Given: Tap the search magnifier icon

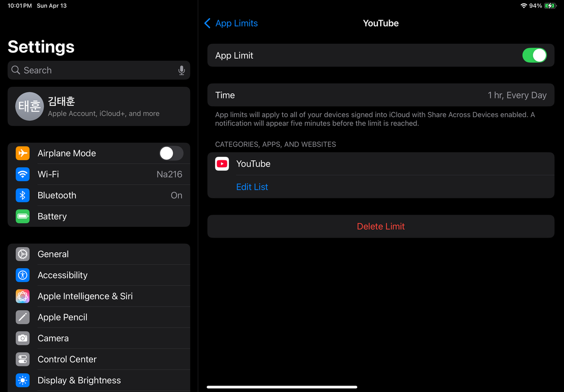Looking at the screenshot, I should pos(16,70).
